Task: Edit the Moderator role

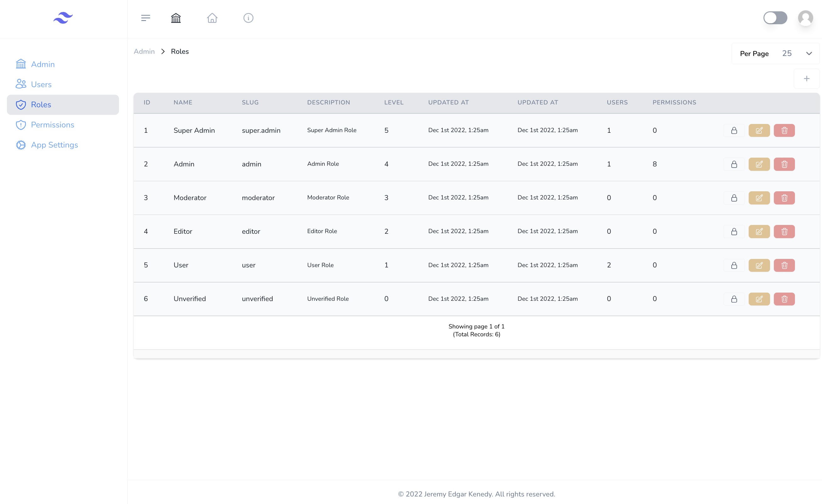Action: [x=759, y=198]
